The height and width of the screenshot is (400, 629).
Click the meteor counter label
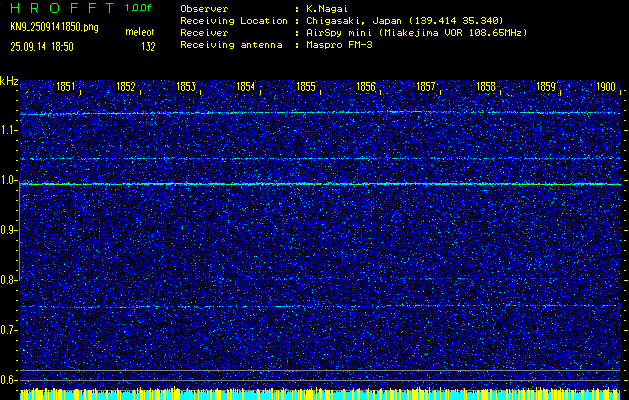pos(140,32)
